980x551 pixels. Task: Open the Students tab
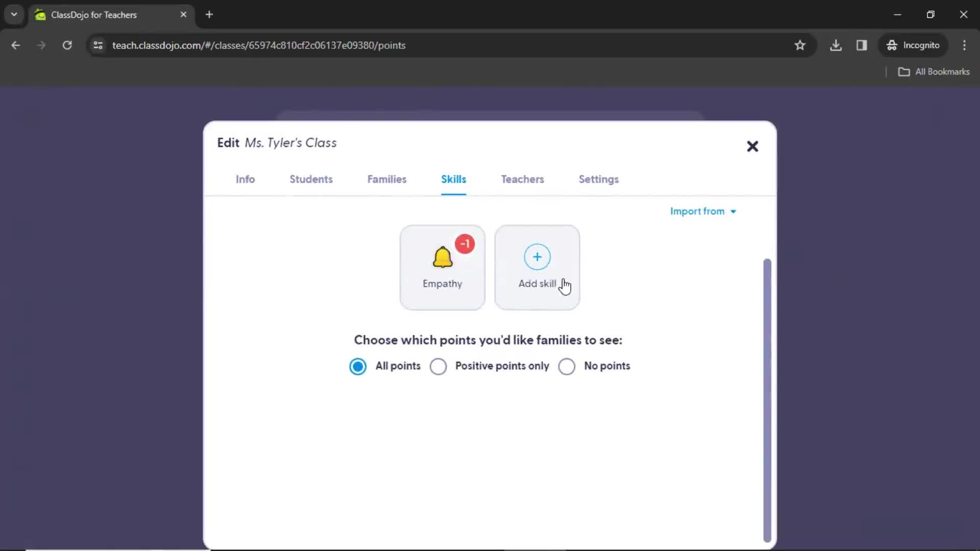tap(311, 179)
